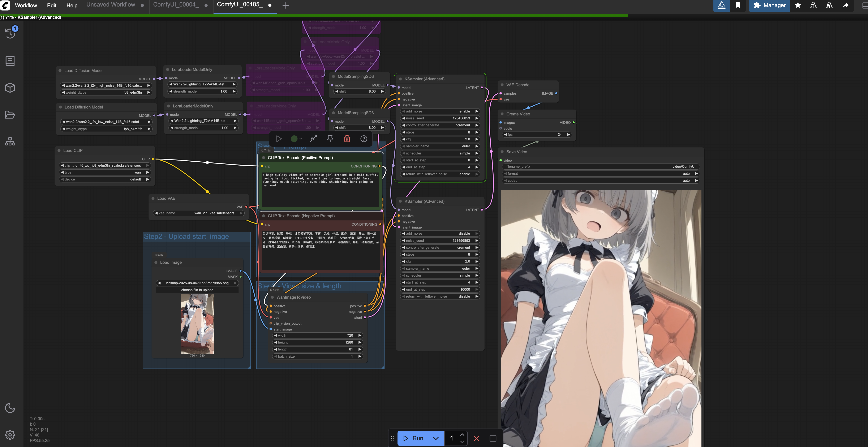Toggle return_with_leftover_noise disable in lower KSampler
Image resolution: width=868 pixels, height=447 pixels.
pos(440,297)
